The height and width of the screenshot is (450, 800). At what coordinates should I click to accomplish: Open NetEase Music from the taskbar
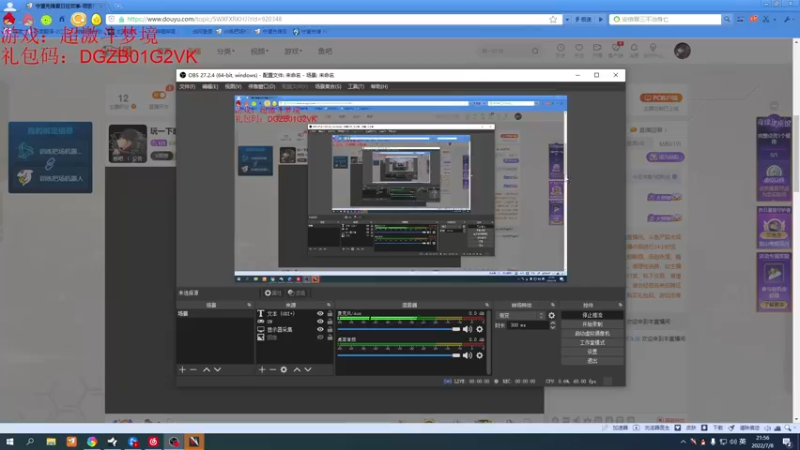[153, 441]
